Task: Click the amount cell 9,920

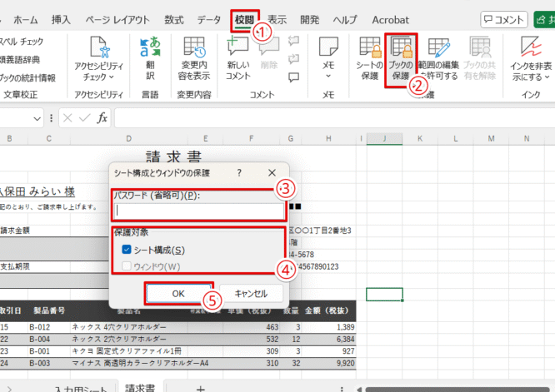Action: (328, 363)
